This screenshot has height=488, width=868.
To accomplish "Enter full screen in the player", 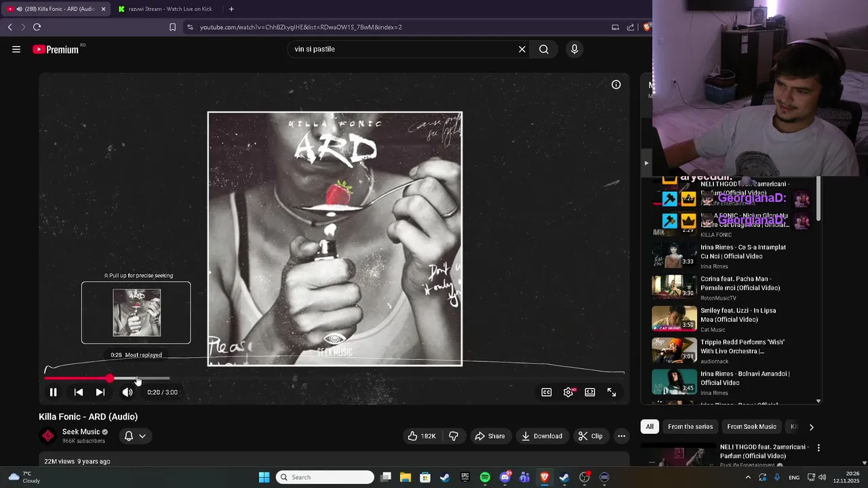I will click(612, 392).
